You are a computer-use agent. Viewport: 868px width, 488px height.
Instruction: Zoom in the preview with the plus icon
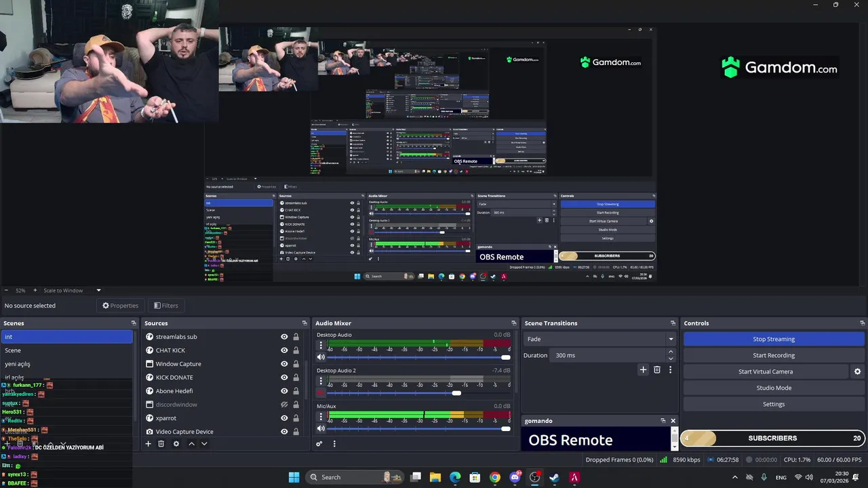tap(35, 290)
